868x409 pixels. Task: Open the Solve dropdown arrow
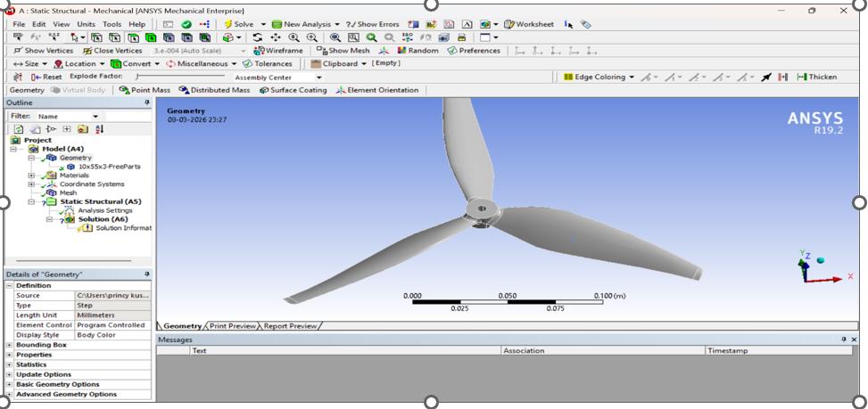(263, 24)
